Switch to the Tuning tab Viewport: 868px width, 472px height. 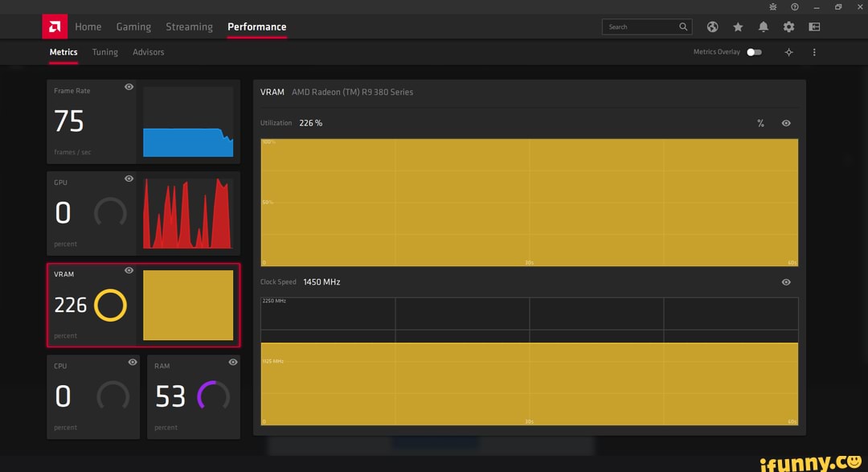coord(105,51)
